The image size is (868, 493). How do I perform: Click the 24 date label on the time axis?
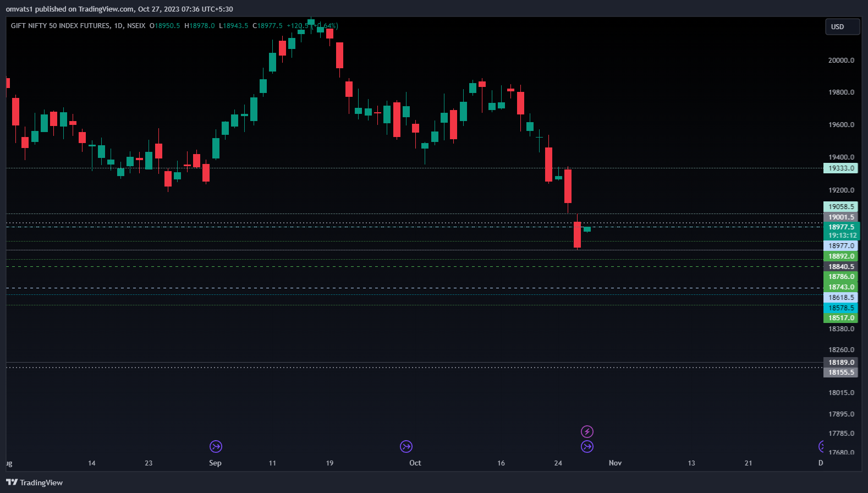coord(558,463)
